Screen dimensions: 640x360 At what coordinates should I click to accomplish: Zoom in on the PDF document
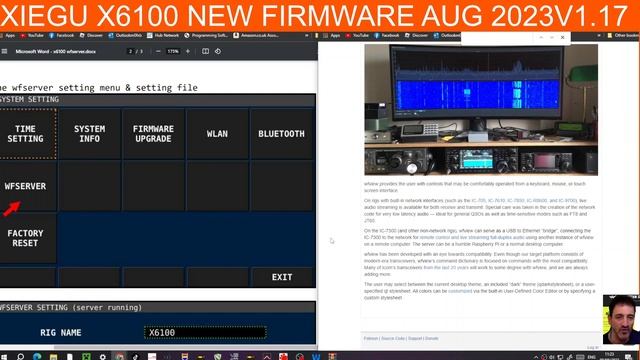(x=188, y=51)
